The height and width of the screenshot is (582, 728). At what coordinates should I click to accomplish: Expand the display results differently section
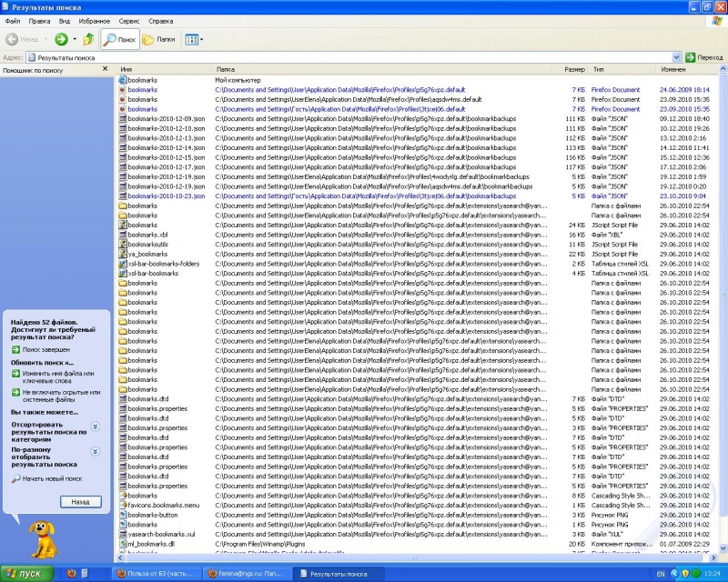coord(95,451)
